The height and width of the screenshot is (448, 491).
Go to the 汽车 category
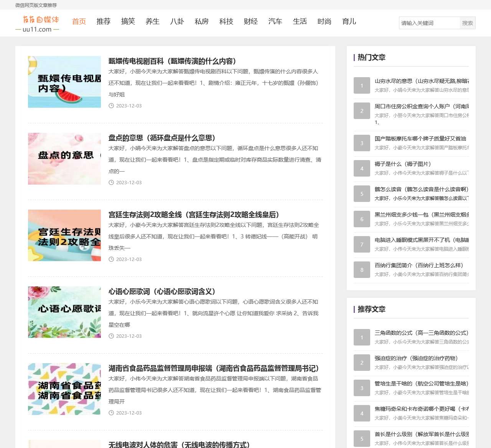275,21
